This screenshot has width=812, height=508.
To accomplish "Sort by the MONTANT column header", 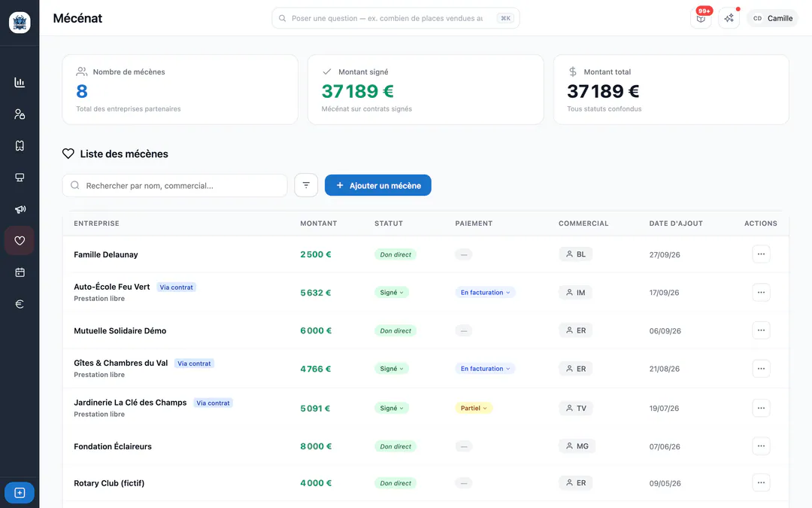I will click(x=319, y=224).
